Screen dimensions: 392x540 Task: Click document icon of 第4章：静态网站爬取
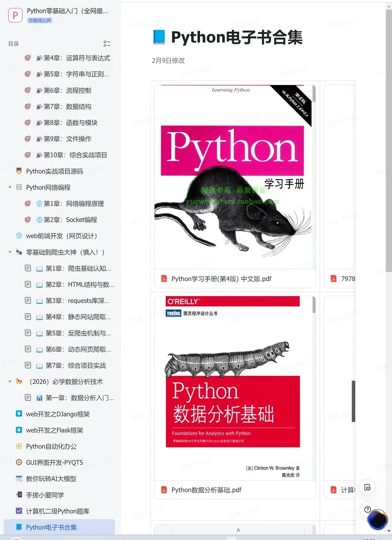[28, 316]
